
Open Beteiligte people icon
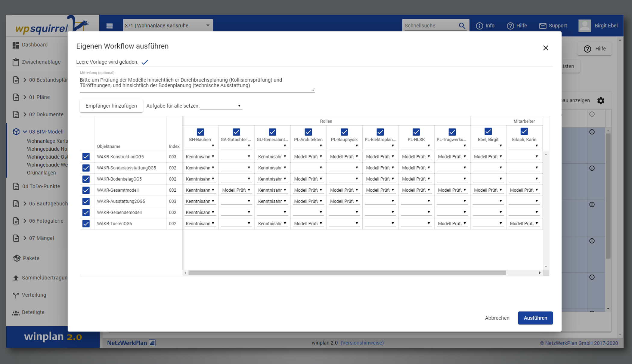click(x=16, y=313)
